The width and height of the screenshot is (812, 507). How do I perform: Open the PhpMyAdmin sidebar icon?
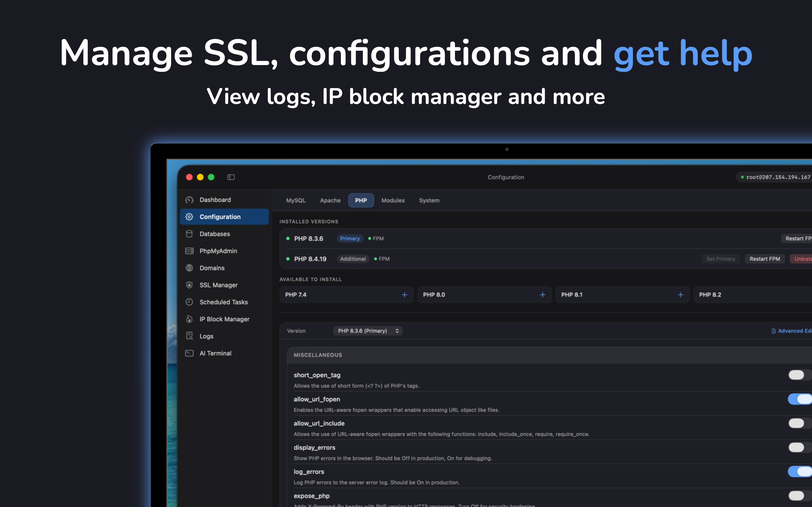tap(189, 251)
